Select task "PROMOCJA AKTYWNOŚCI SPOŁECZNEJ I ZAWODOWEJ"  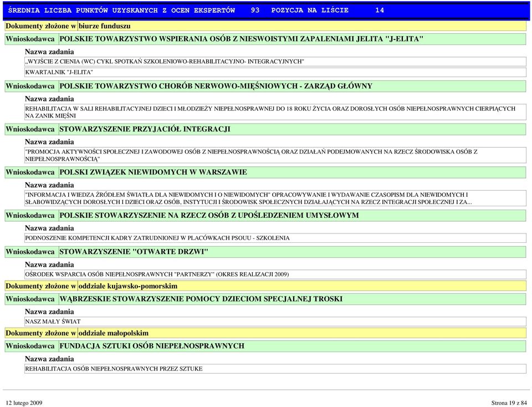tap(275, 155)
